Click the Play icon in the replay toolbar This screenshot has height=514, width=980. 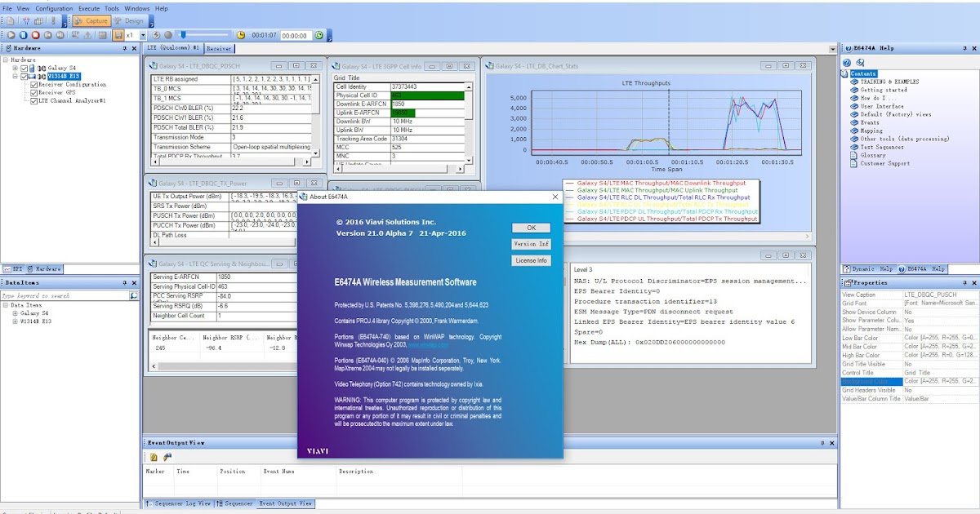11,35
